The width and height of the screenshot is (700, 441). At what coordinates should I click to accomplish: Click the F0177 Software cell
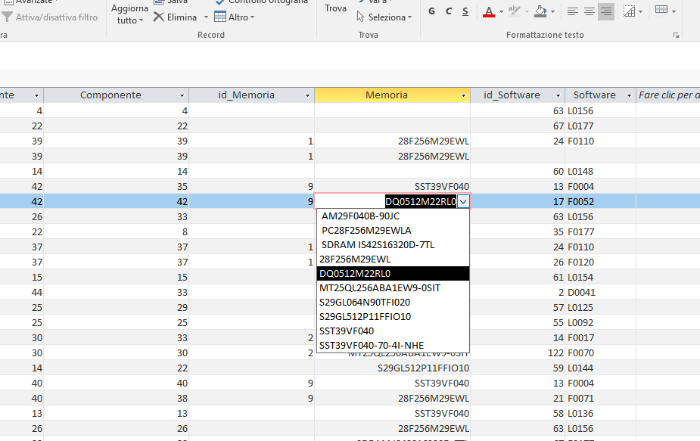point(600,232)
